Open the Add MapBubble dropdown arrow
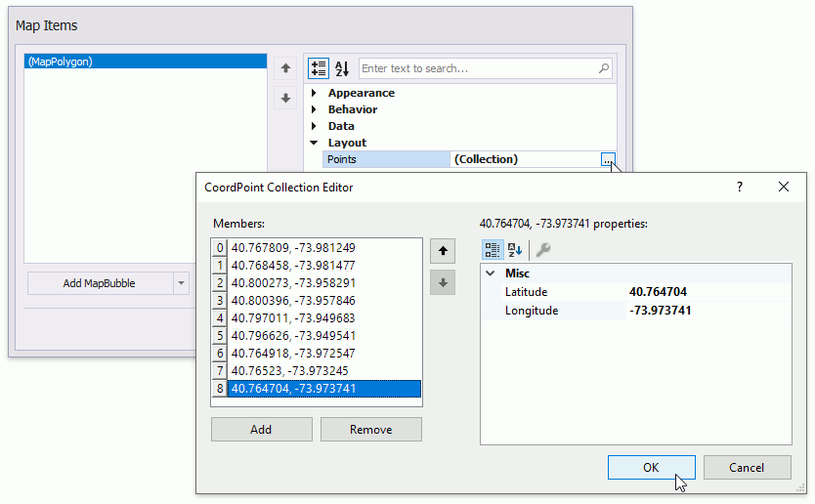This screenshot has height=504, width=815. [181, 283]
